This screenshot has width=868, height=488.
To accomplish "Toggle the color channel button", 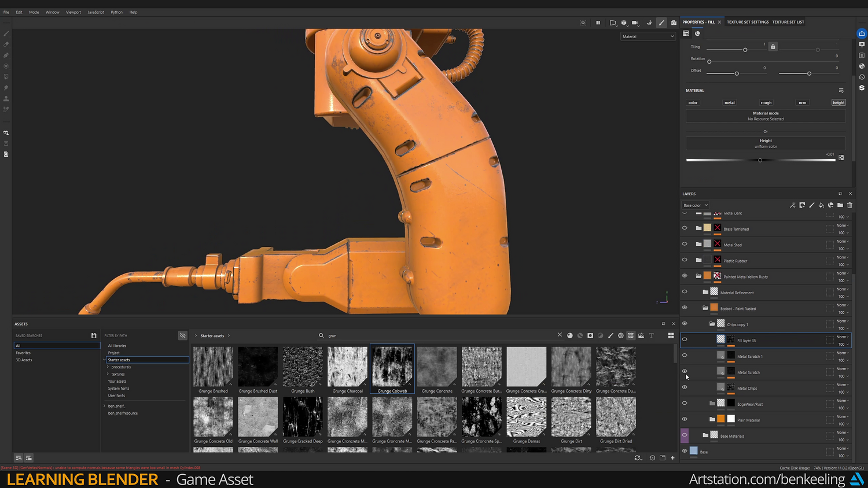I will pos(693,102).
